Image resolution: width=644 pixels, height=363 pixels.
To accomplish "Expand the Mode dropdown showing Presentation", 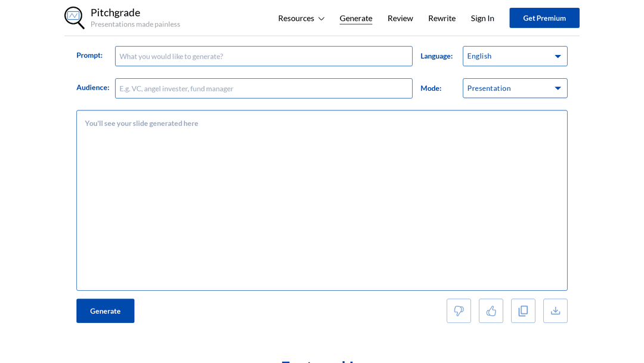I will pyautogui.click(x=515, y=88).
